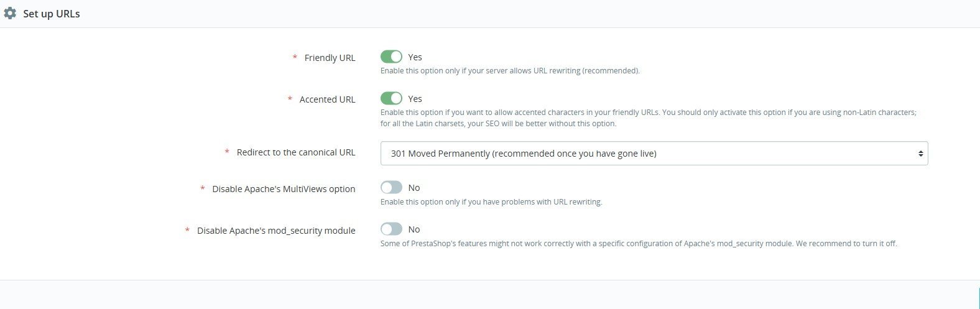Turn off the Friendly URL switch
980x309 pixels.
(391, 57)
